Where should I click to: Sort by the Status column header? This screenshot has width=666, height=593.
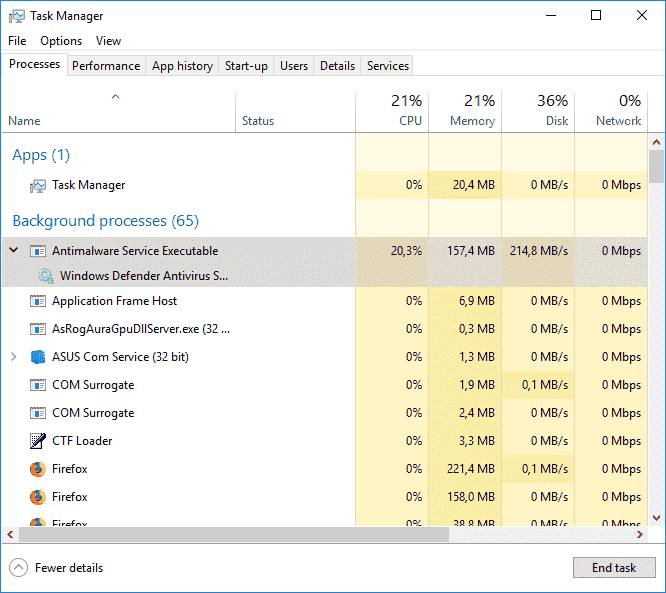coord(295,112)
